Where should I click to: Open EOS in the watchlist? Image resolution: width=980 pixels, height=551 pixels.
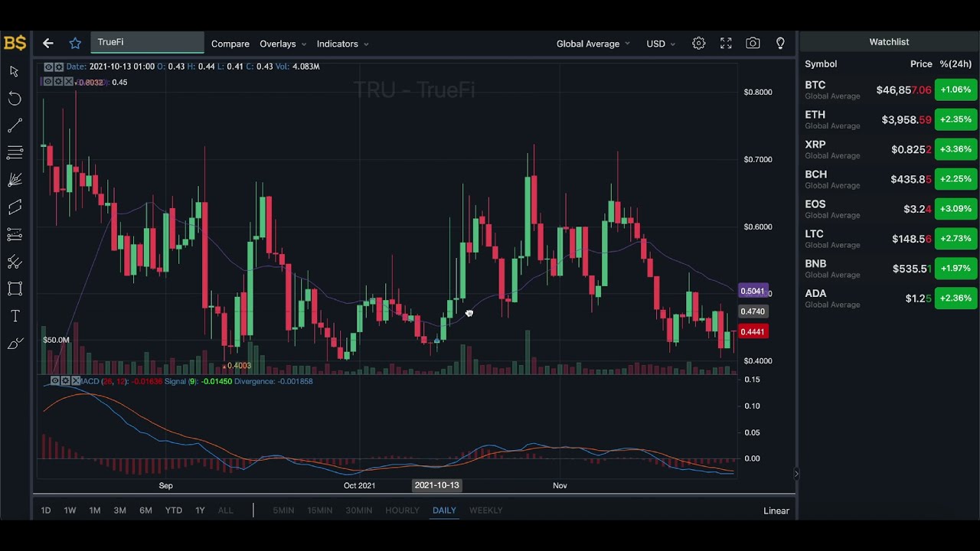tap(890, 209)
